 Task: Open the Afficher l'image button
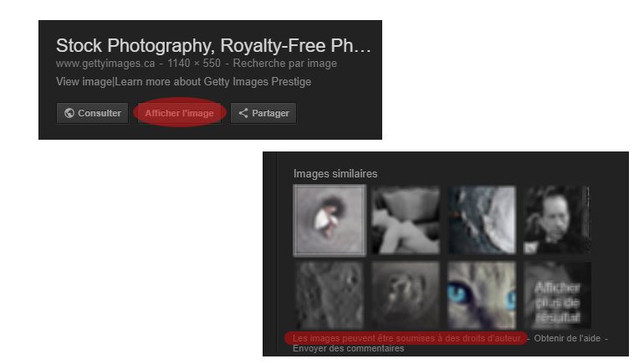pyautogui.click(x=179, y=113)
